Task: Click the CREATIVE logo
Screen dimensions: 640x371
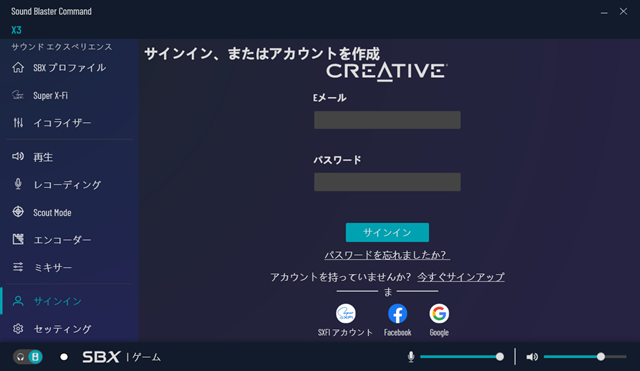Action: pyautogui.click(x=386, y=72)
